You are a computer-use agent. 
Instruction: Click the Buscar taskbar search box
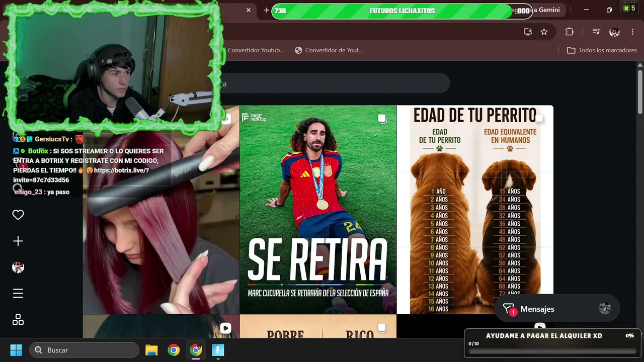click(84, 350)
